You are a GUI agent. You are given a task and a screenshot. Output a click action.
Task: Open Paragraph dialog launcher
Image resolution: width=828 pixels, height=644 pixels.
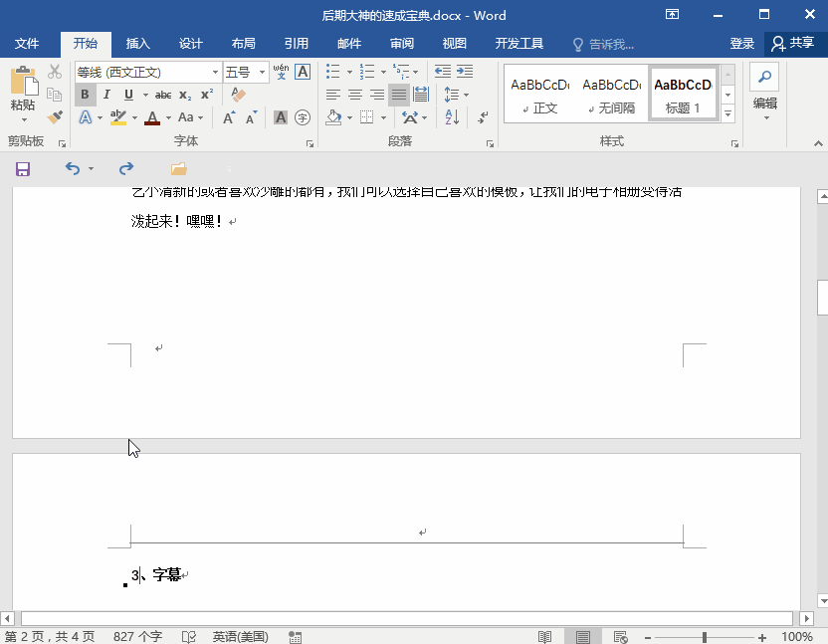[x=490, y=143]
